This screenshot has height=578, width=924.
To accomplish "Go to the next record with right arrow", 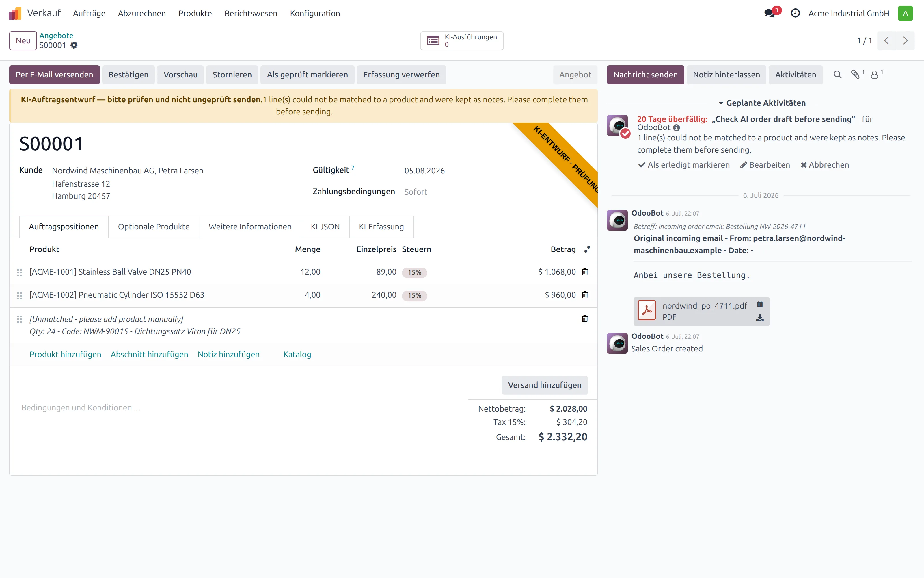I will (x=905, y=40).
